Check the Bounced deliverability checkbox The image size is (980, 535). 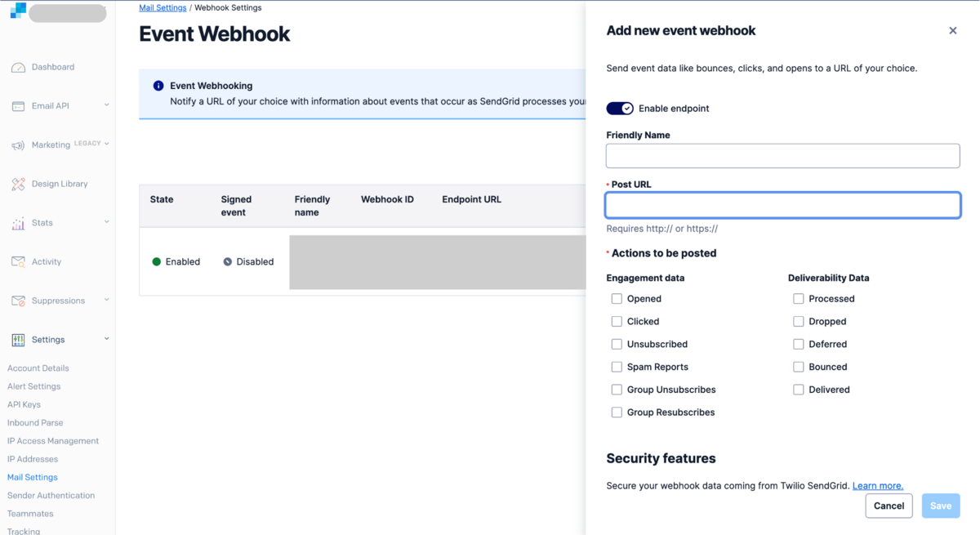(x=798, y=367)
